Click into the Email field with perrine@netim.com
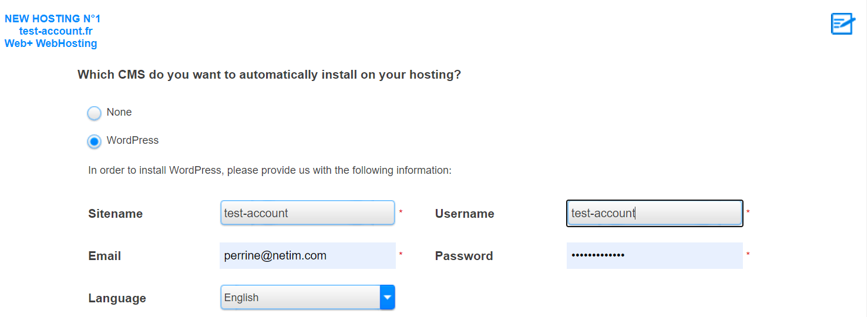 pyautogui.click(x=308, y=255)
